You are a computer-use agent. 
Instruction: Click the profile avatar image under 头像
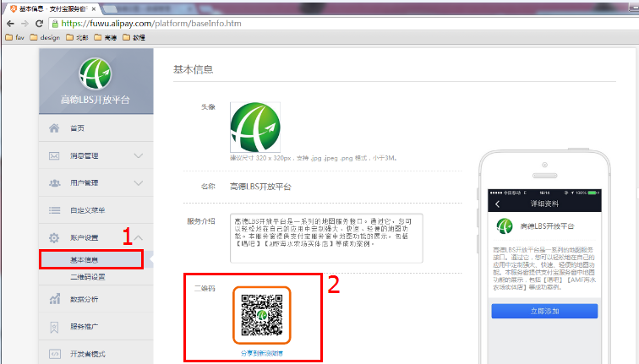[255, 127]
